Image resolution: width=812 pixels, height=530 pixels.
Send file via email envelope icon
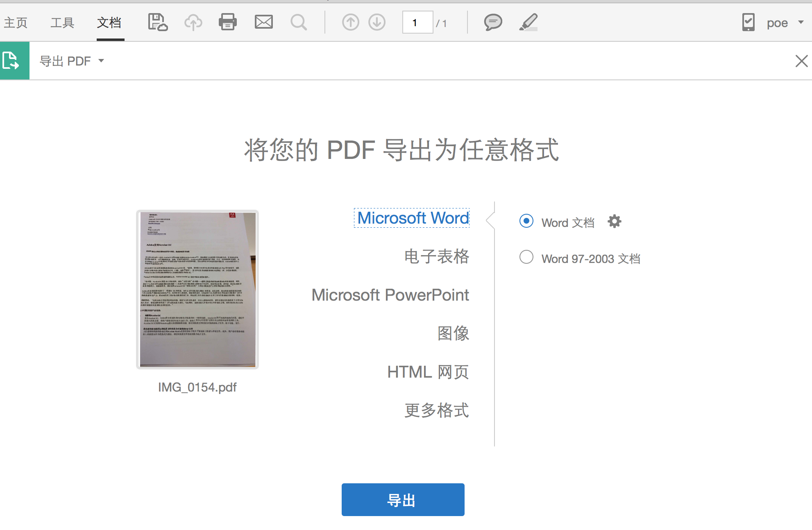coord(264,22)
